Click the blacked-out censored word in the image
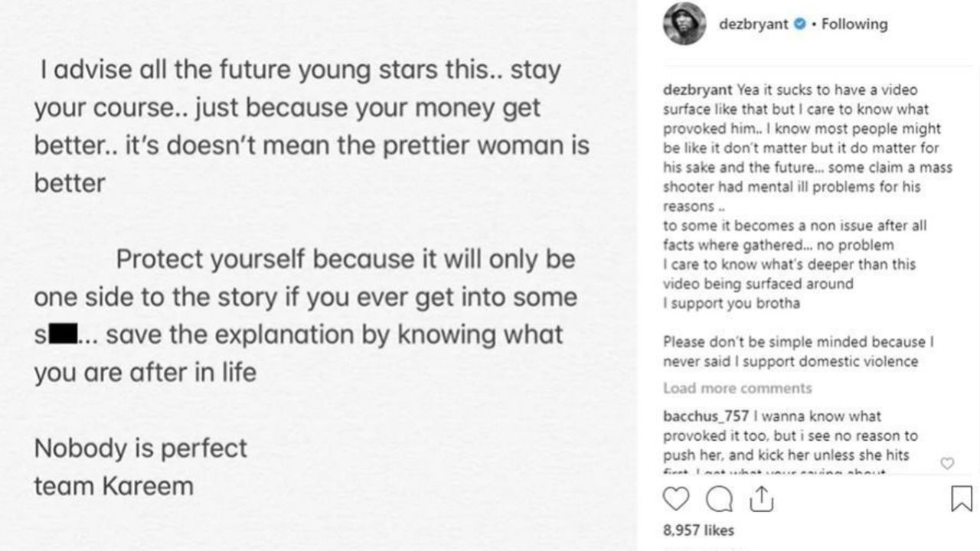 tap(63, 334)
